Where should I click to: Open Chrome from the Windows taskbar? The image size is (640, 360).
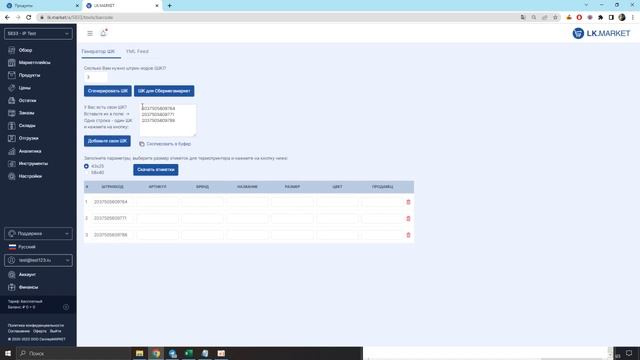(156, 353)
